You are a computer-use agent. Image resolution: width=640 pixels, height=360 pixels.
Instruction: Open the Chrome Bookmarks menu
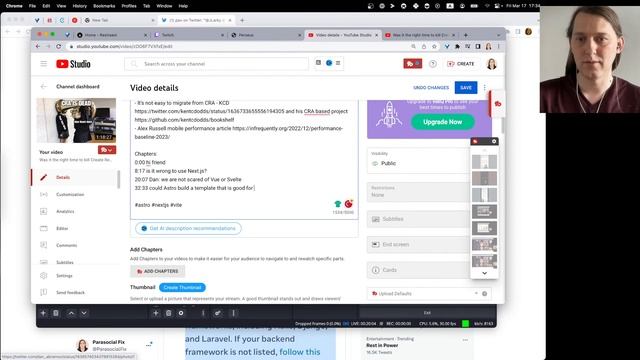click(x=104, y=6)
